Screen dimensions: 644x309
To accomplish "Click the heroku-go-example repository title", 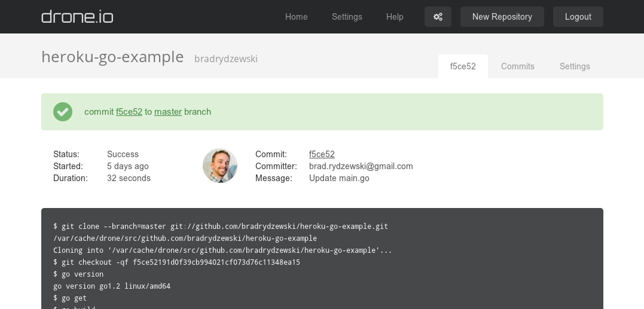I will pos(112,57).
